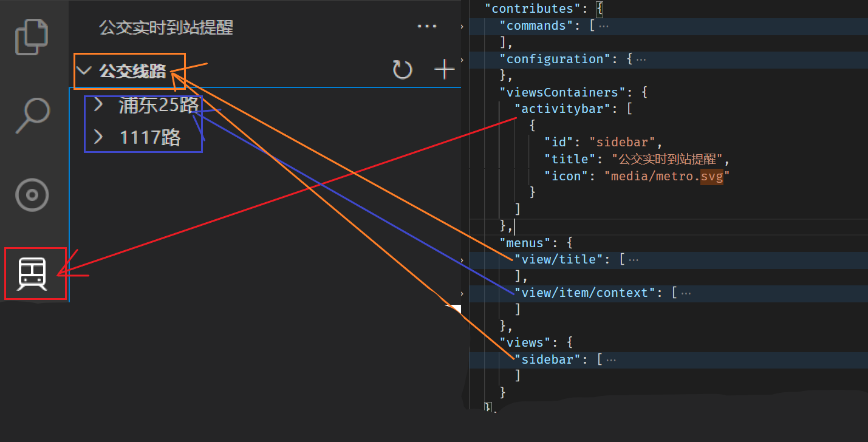The image size is (868, 442).
Task: Unfold the "commands" array using gutter arrow
Action: coord(462,26)
